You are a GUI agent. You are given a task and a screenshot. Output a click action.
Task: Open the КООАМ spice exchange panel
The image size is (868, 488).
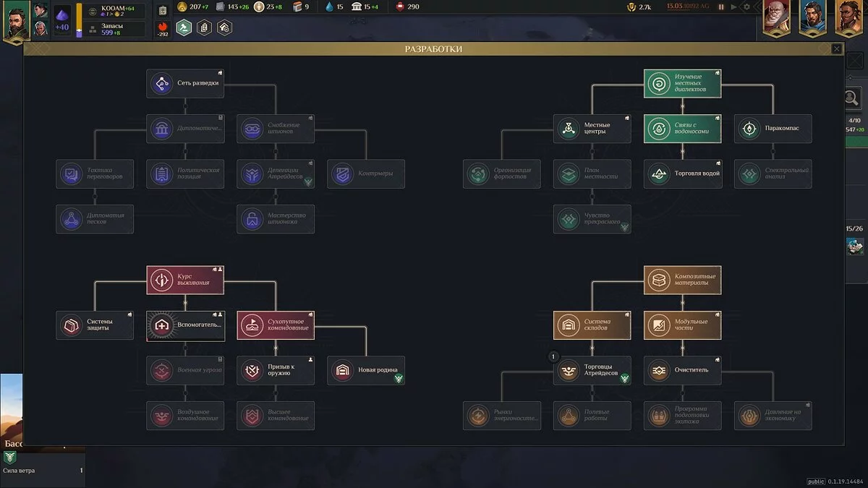pos(116,10)
